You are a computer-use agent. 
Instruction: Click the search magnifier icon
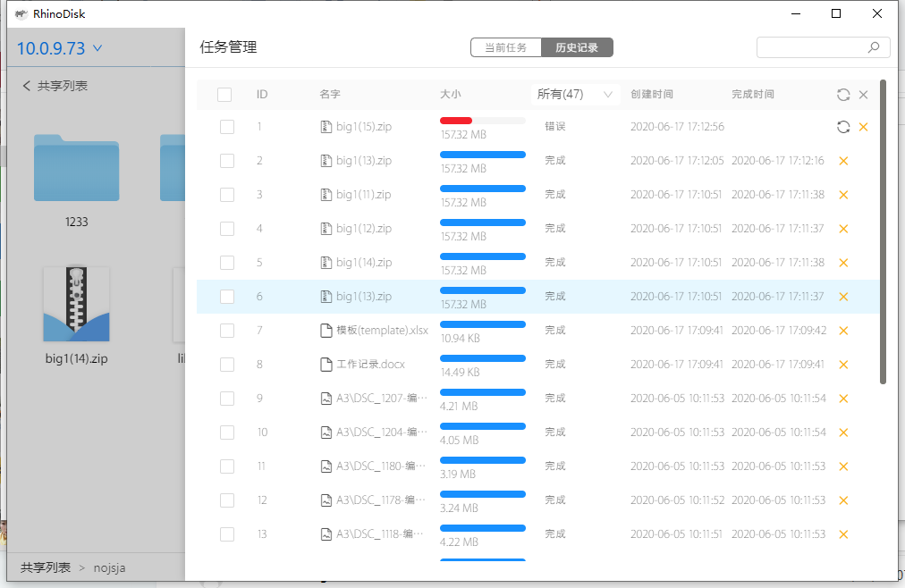(873, 47)
